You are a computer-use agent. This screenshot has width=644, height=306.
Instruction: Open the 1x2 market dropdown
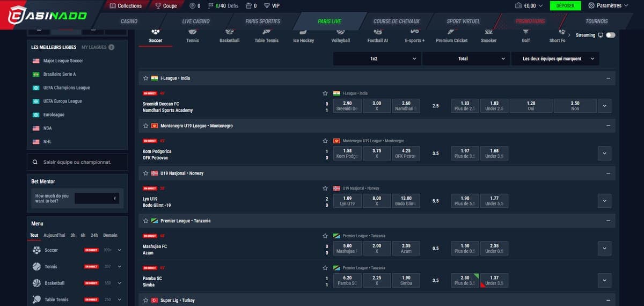pos(376,59)
